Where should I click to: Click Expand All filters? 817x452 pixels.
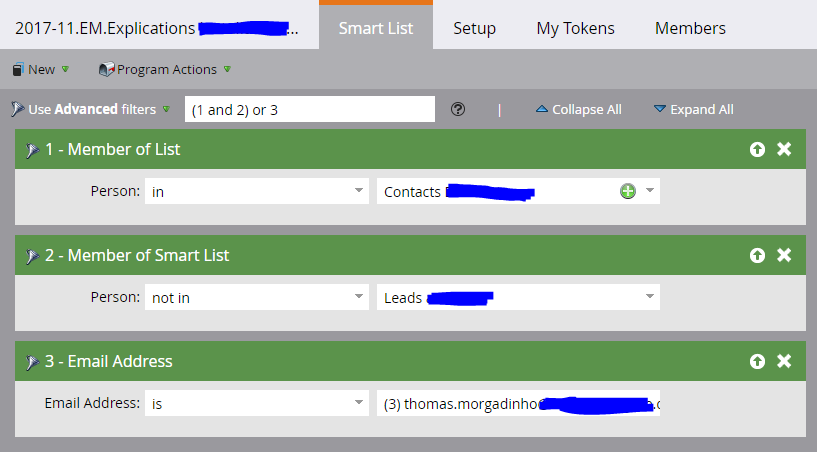tap(694, 109)
